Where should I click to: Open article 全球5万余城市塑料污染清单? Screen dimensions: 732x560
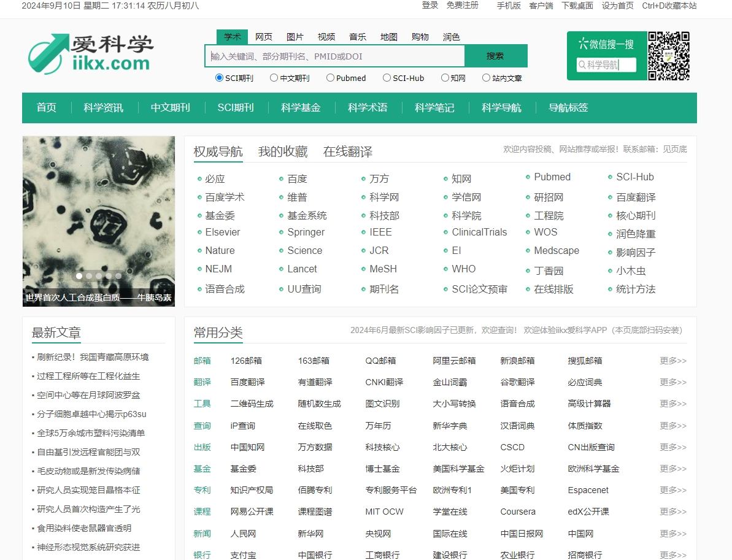pyautogui.click(x=91, y=433)
